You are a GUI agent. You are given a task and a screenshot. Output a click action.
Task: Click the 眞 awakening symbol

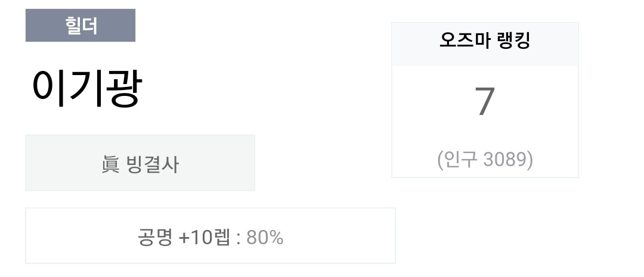(110, 165)
